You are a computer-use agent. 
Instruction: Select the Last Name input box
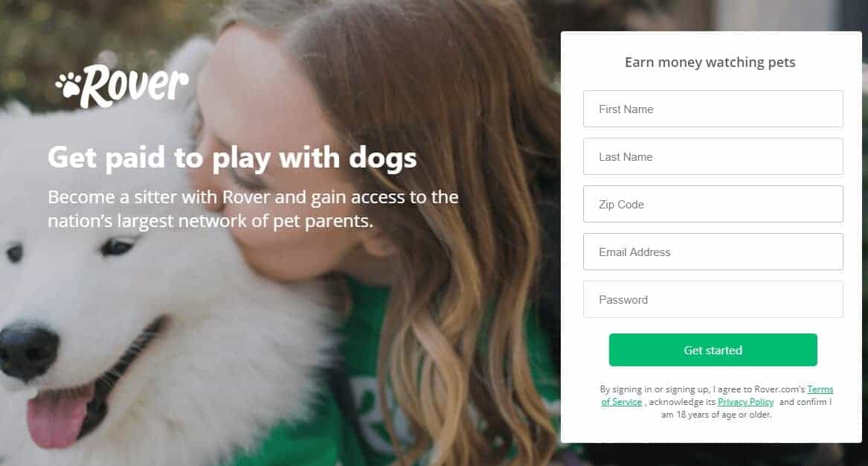pyautogui.click(x=713, y=157)
